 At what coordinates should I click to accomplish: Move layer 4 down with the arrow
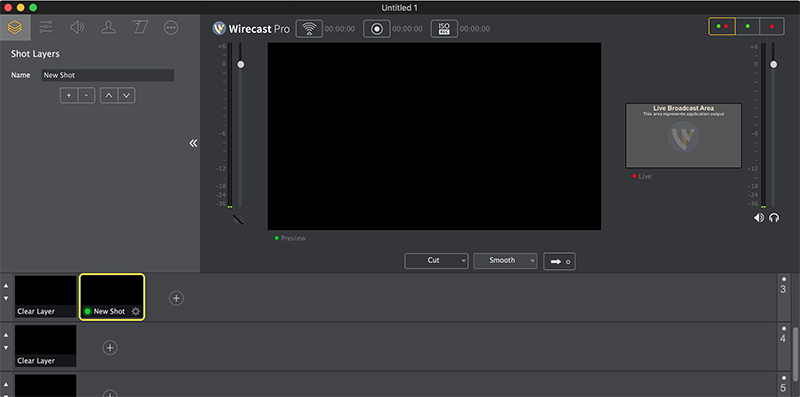tap(6, 348)
